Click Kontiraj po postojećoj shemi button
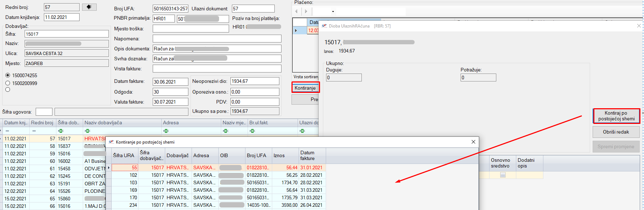Screen dimensions: 644x210 click(616, 116)
